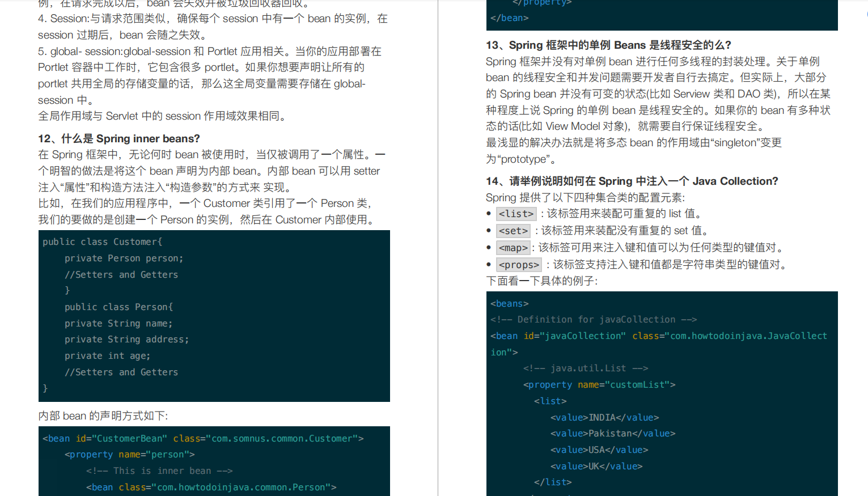Screen dimensions: 868x496
Task: Click the comment 'This is inner bean'
Action: tap(159, 470)
